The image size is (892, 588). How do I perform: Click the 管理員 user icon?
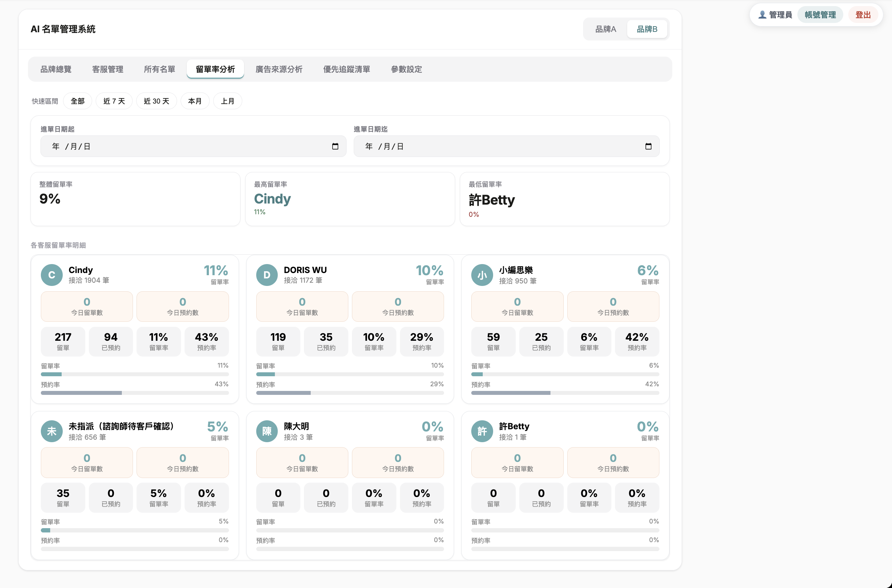tap(762, 15)
